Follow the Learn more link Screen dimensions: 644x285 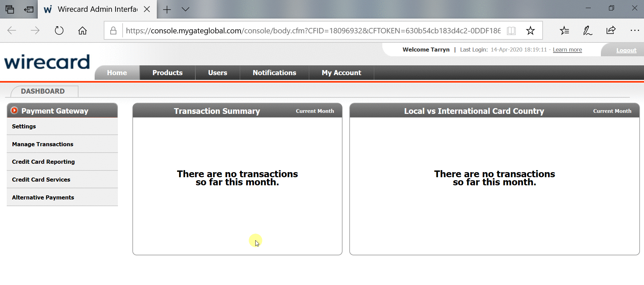567,50
